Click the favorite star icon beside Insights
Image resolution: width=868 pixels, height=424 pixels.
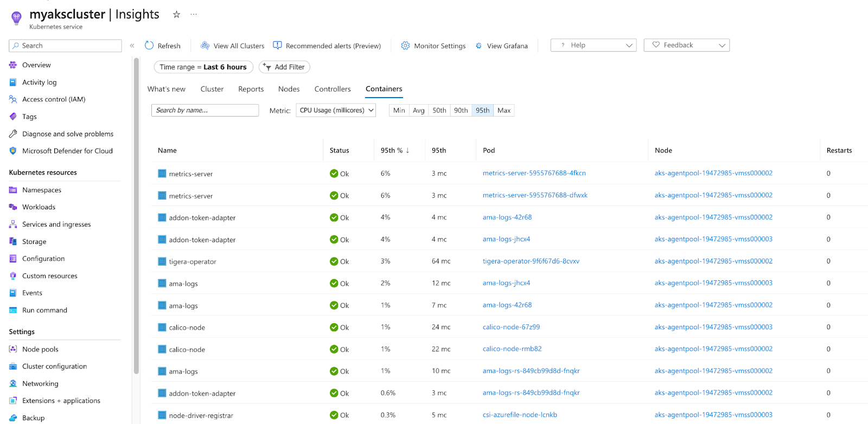tap(176, 15)
